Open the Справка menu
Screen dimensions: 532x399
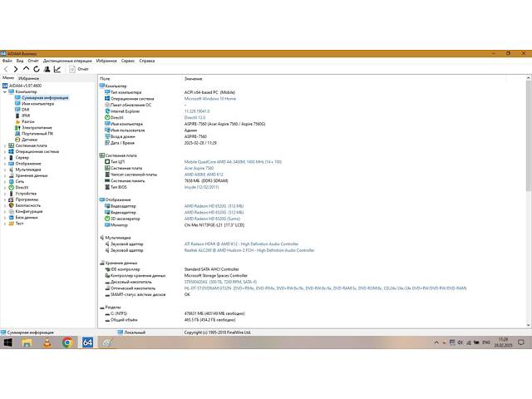(x=147, y=61)
